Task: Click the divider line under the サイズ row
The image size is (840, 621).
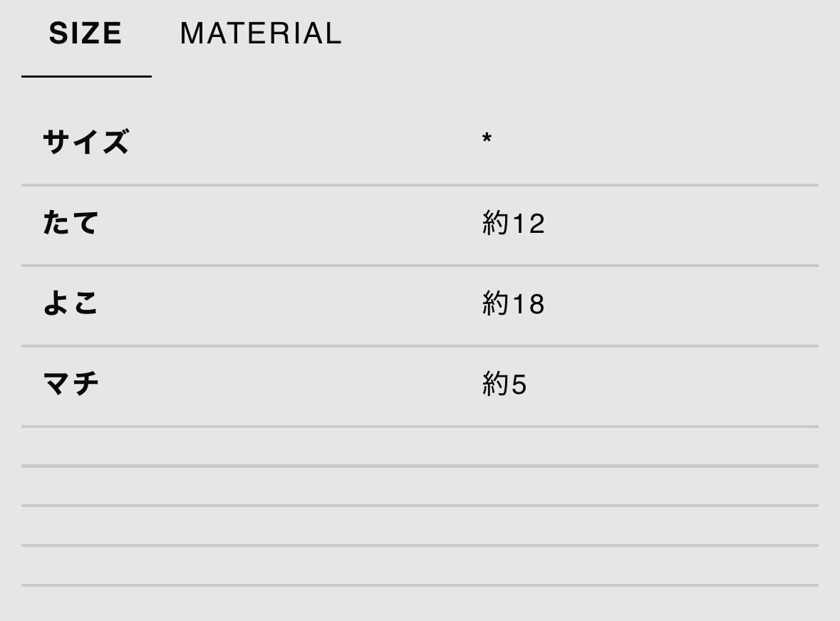Action: pos(420,185)
